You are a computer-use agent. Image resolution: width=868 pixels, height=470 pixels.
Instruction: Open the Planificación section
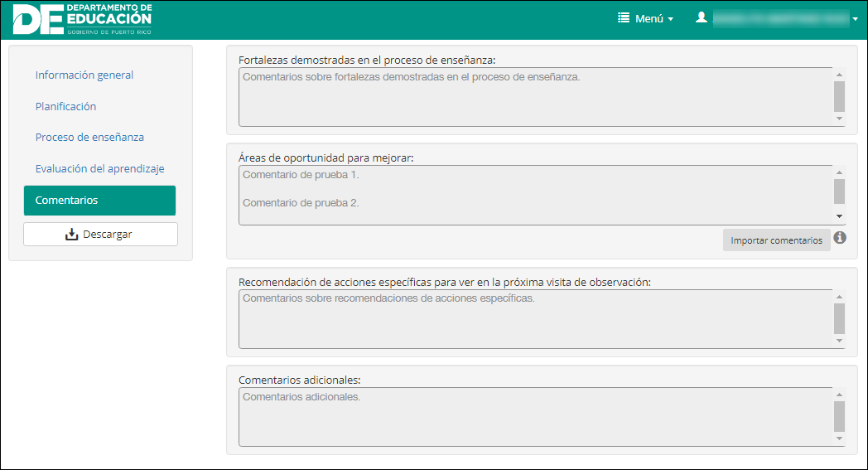pos(65,107)
